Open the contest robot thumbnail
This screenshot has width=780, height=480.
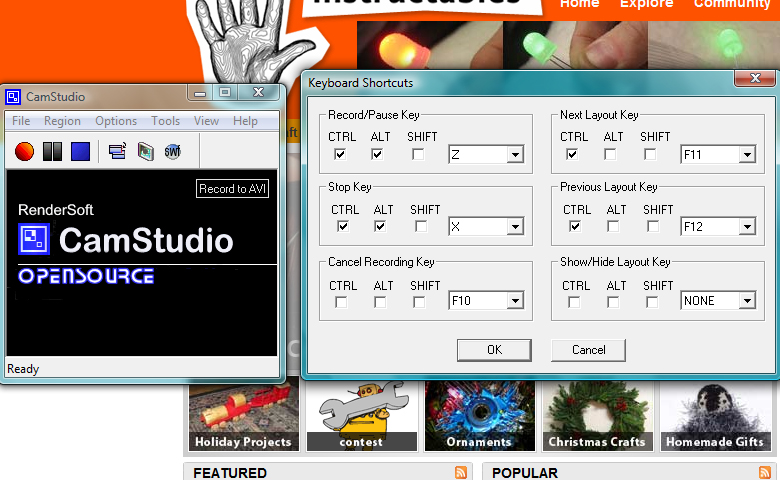[x=362, y=416]
